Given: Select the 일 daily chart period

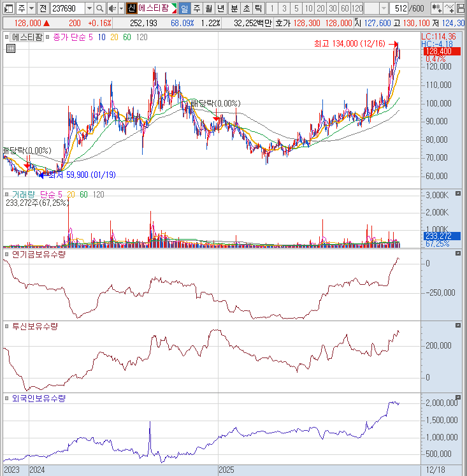Looking at the screenshot, I should coord(184,8).
